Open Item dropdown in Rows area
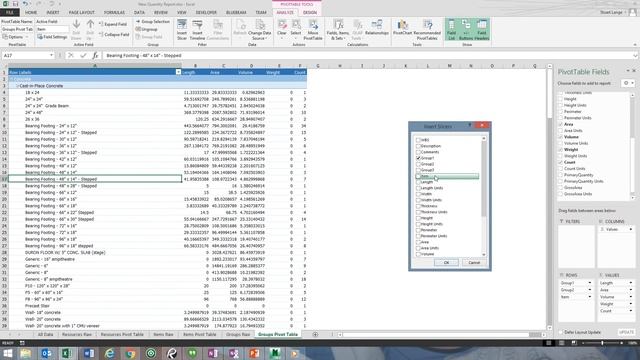The width and height of the screenshot is (640, 360). (x=589, y=297)
